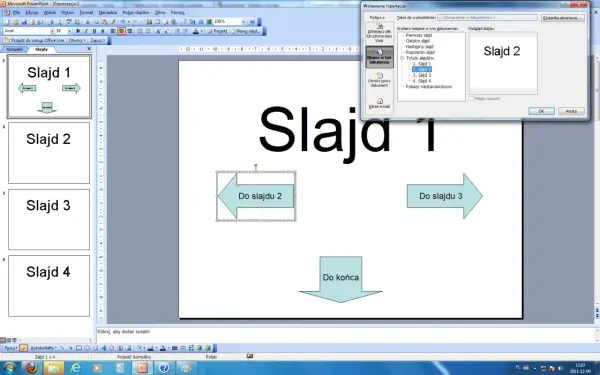Select the Rectangle drawing tool

78,348
